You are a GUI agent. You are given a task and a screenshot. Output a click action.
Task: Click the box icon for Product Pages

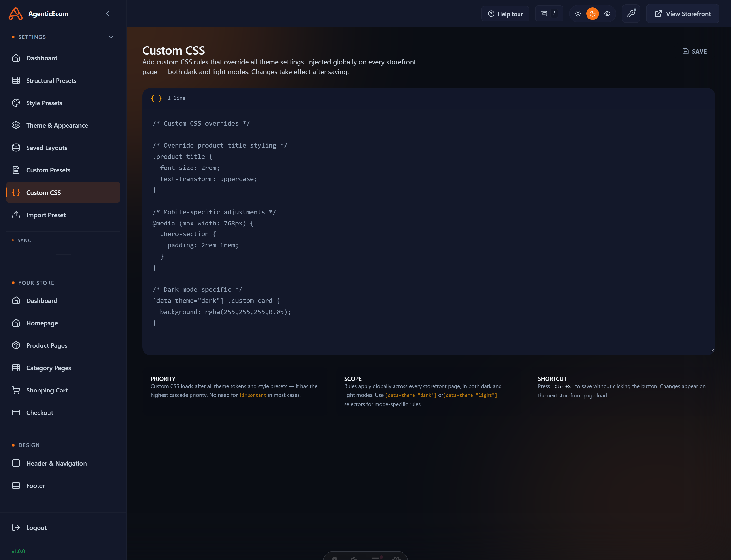16,345
